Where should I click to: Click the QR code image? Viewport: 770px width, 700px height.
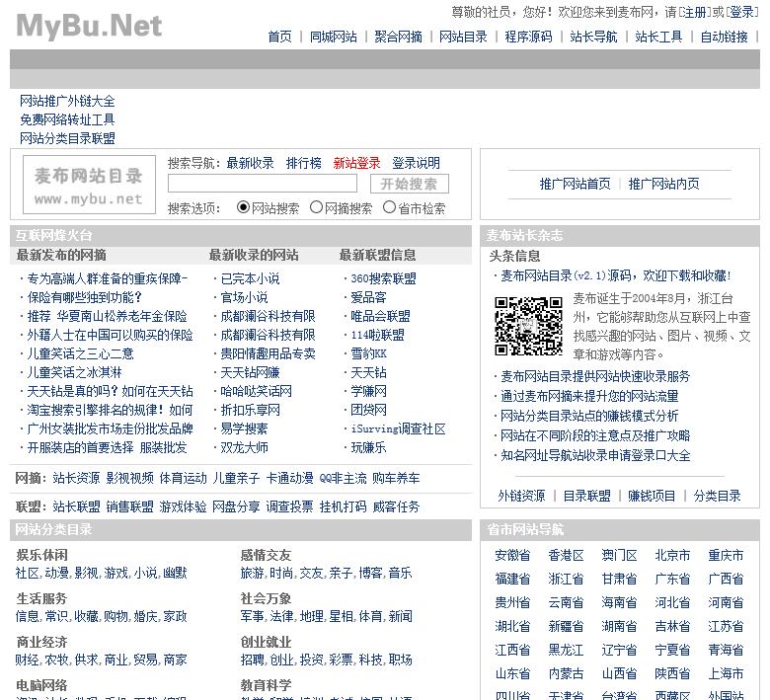click(x=528, y=326)
